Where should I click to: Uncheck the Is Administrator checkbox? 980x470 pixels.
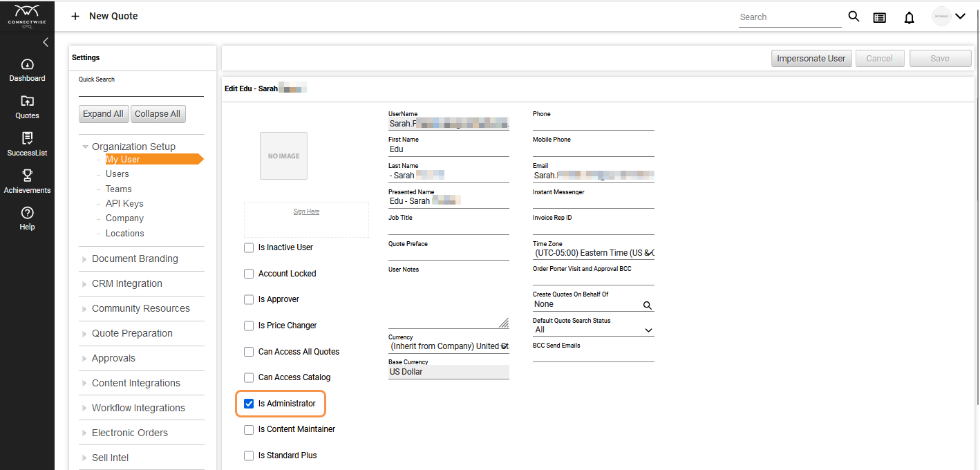[249, 404]
